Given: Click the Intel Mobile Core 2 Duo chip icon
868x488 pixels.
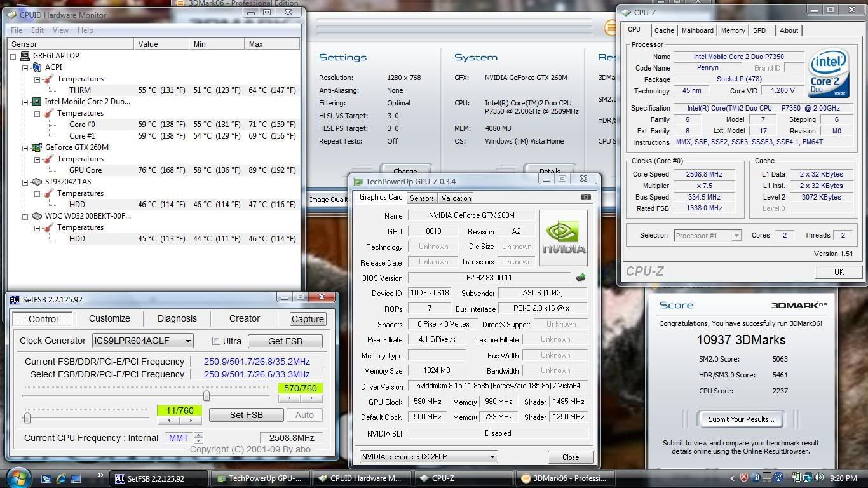Looking at the screenshot, I should coord(37,102).
